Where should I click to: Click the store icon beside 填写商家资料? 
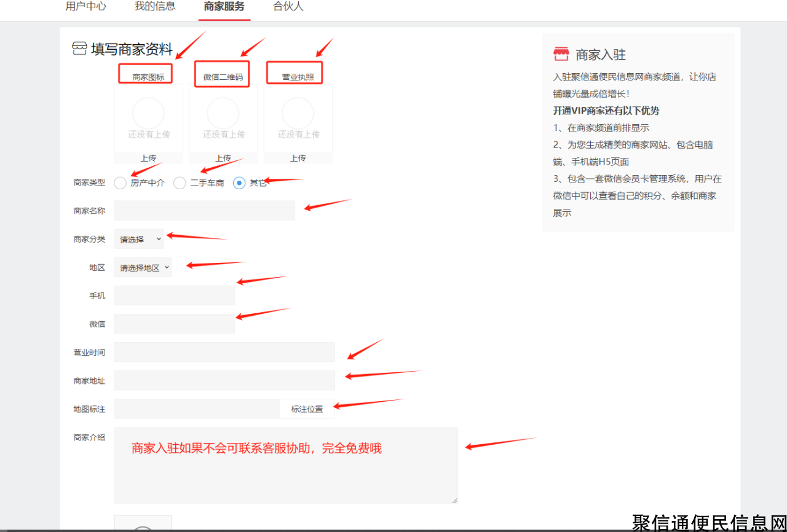pyautogui.click(x=79, y=49)
